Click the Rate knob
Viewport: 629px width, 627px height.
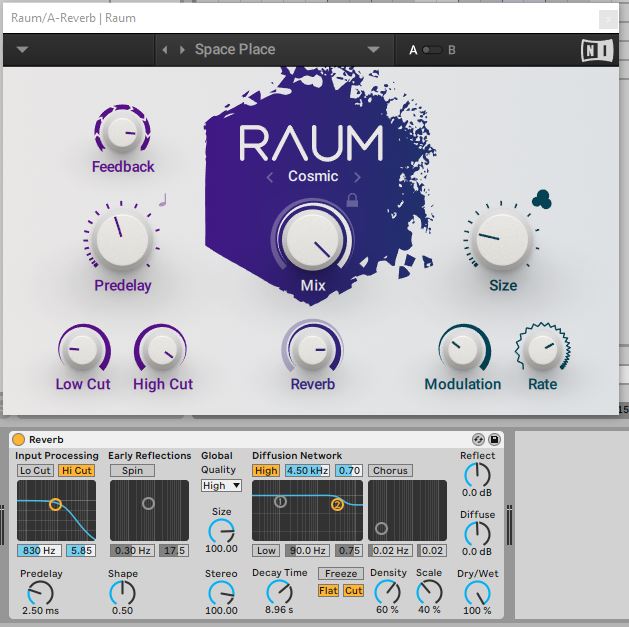542,349
